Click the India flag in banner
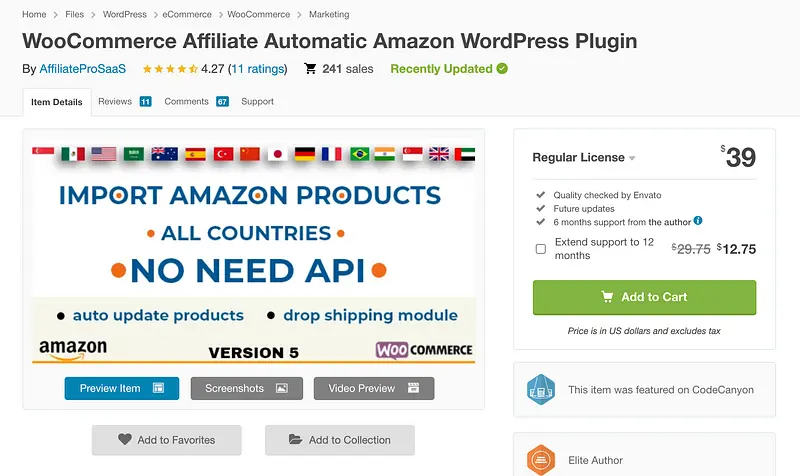The image size is (800, 476). 385,154
